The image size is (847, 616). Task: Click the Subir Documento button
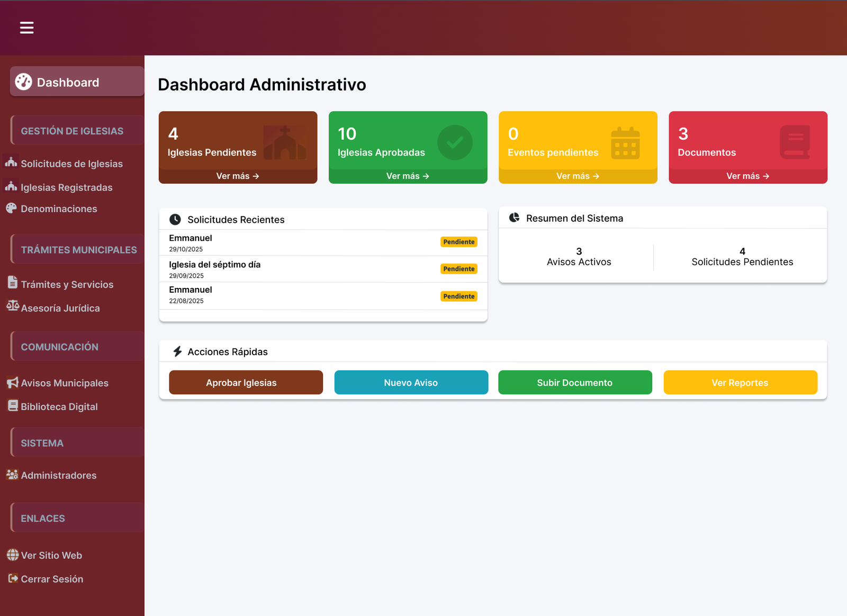[x=575, y=383]
